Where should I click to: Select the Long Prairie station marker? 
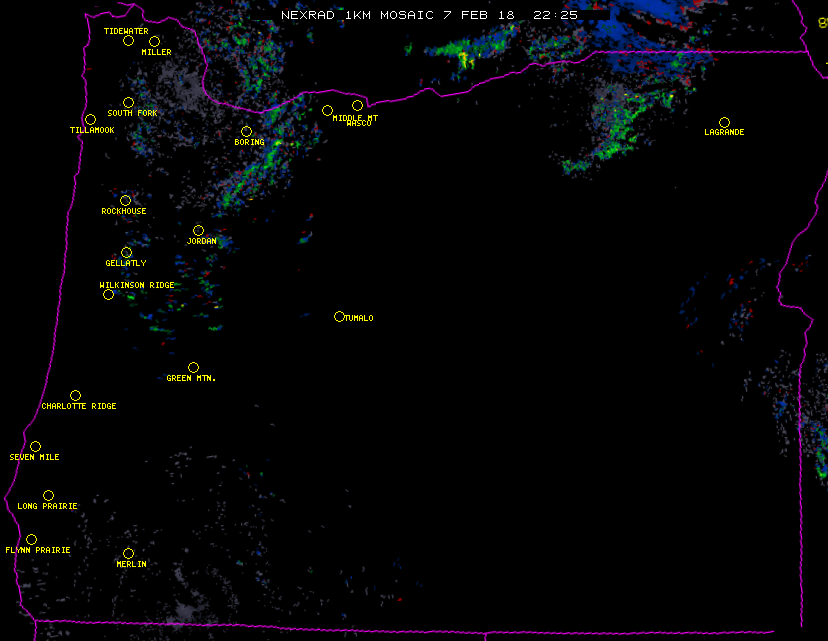pyautogui.click(x=48, y=495)
